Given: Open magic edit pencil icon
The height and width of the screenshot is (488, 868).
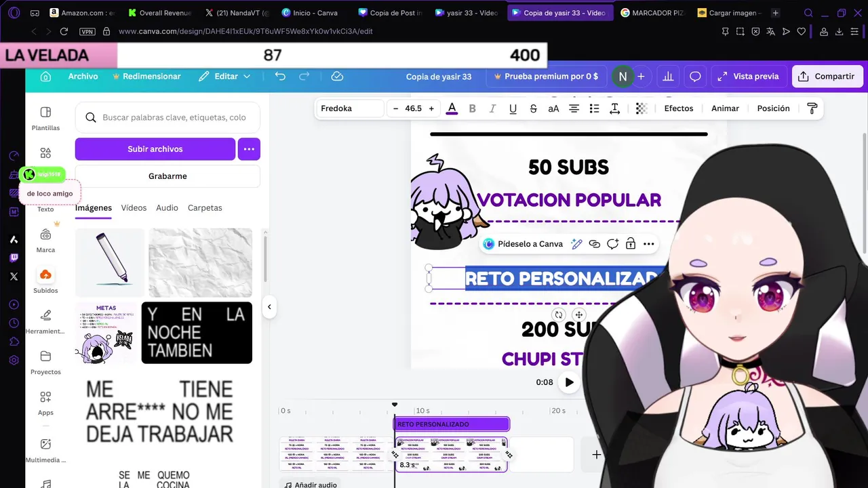Looking at the screenshot, I should point(576,244).
